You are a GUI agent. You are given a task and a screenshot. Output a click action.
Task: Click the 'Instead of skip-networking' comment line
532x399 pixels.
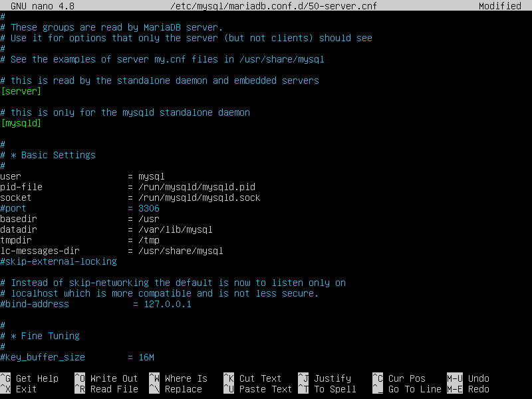tap(173, 283)
